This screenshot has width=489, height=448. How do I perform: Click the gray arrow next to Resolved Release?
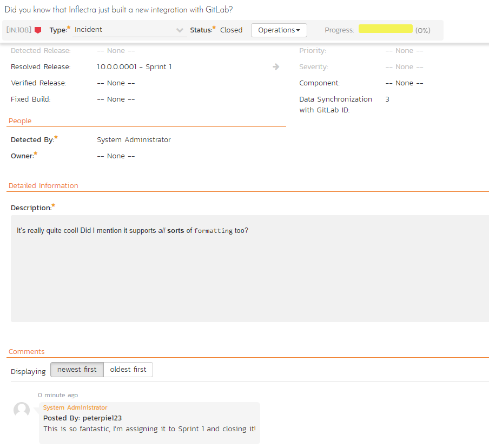276,67
